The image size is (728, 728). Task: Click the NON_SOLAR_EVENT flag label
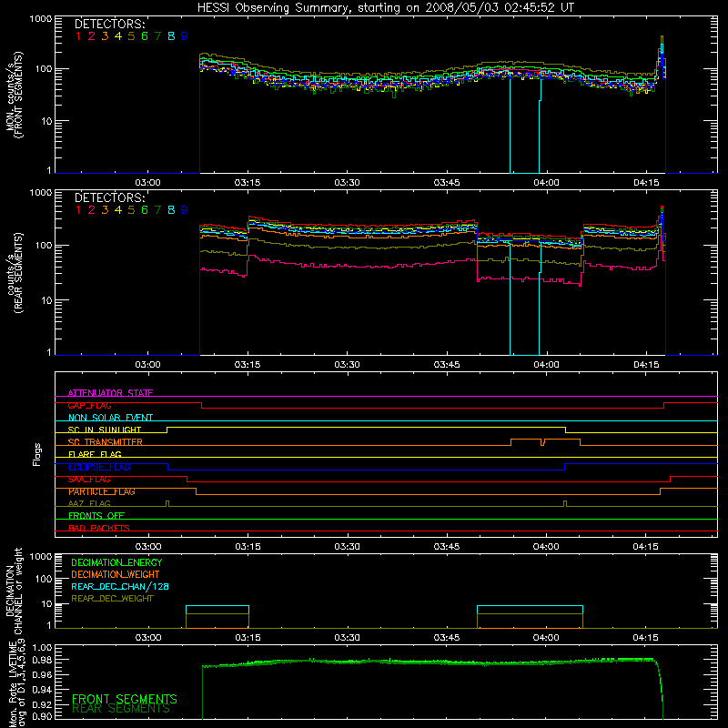point(110,418)
